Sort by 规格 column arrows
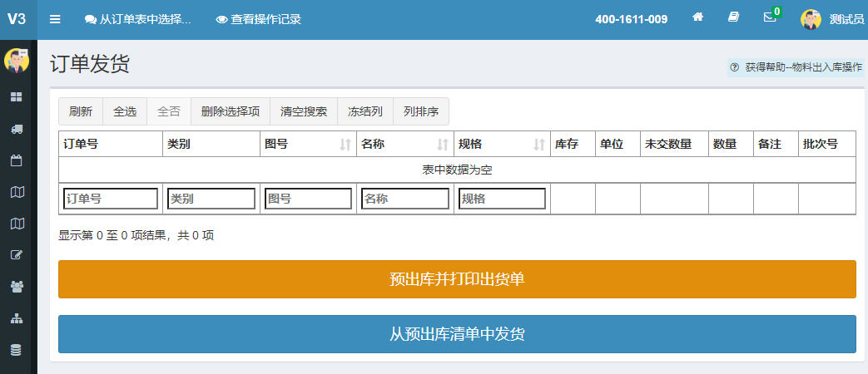Screen dimensions: 868x374 [539, 145]
